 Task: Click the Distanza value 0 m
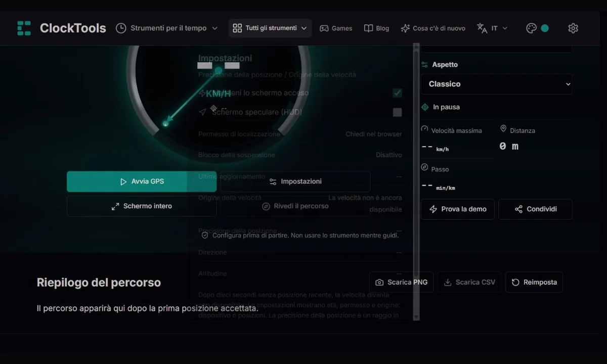click(509, 146)
